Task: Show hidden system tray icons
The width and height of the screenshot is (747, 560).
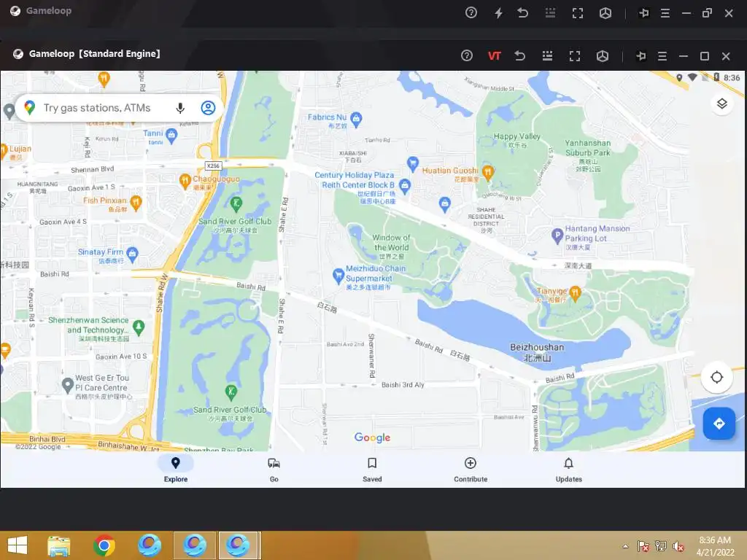Action: pos(625,546)
